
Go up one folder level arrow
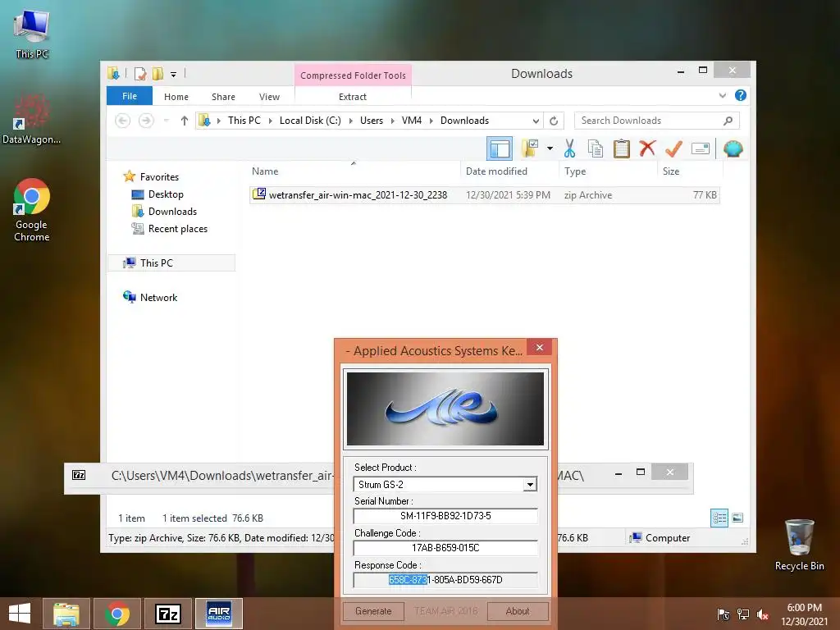click(185, 121)
